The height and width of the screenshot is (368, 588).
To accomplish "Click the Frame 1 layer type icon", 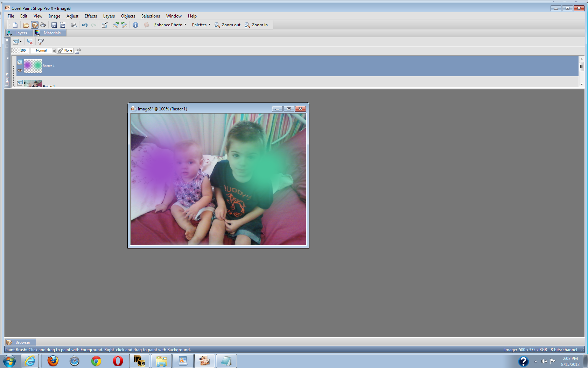I will click(x=20, y=83).
